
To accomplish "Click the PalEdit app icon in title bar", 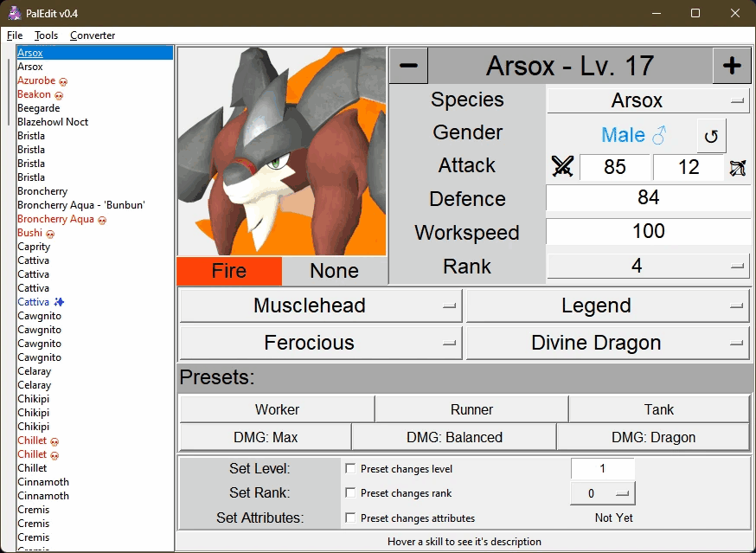I will 15,13.
